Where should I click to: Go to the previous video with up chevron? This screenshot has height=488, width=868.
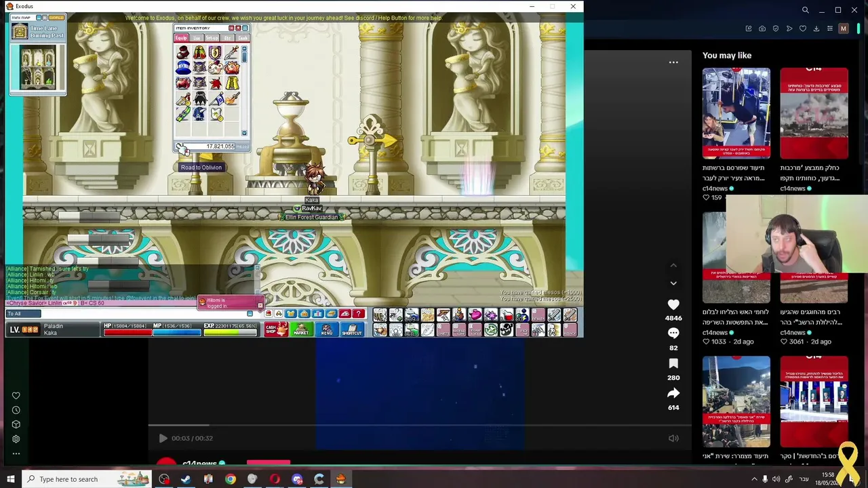(673, 266)
